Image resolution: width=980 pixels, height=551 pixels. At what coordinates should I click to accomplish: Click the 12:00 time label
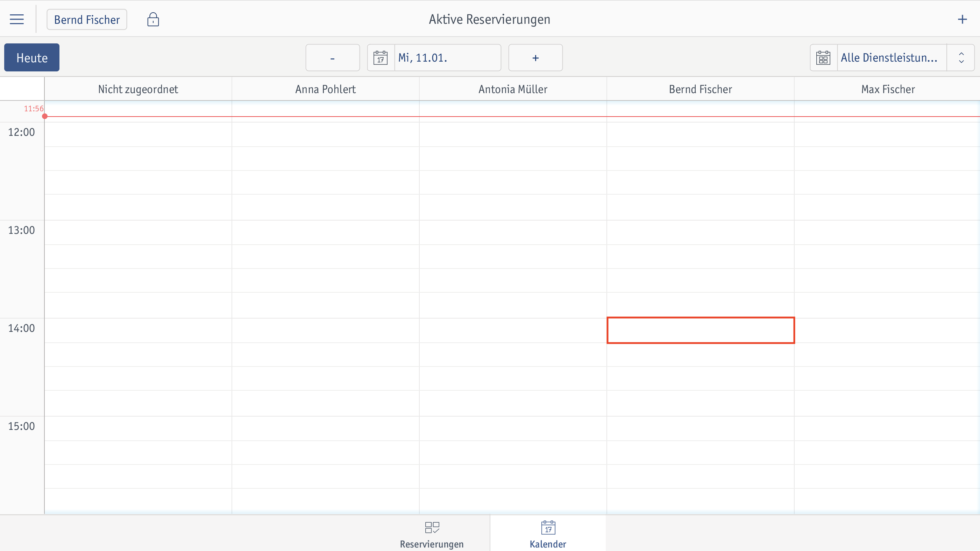[x=21, y=132]
